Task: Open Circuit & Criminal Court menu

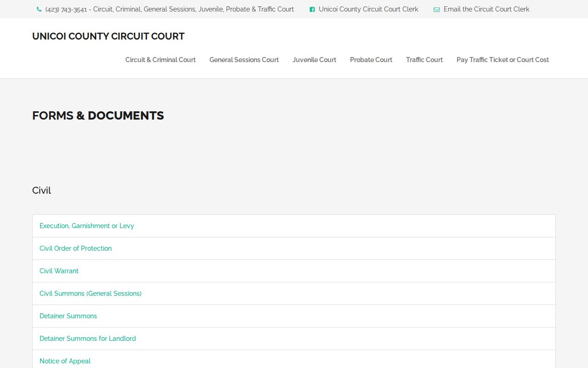Action: click(160, 60)
